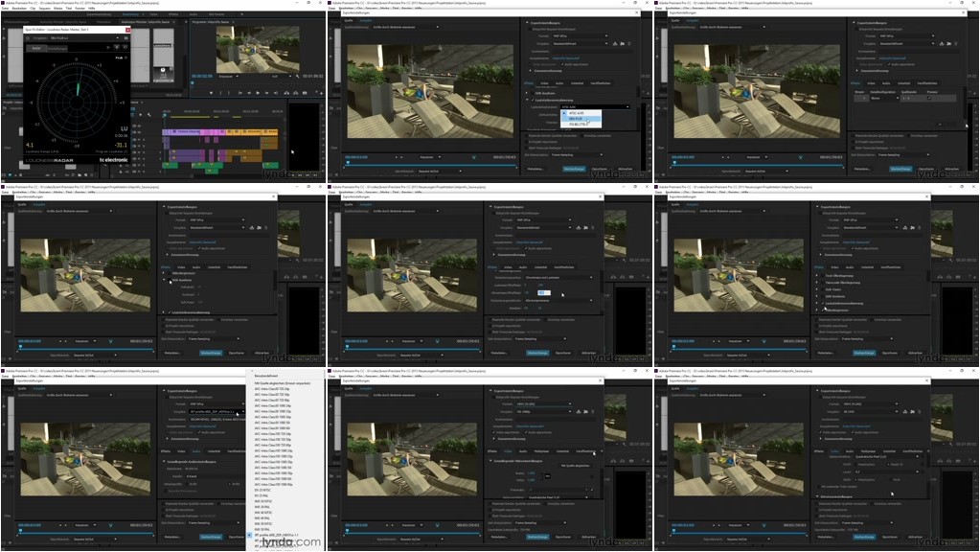Viewport: 980px width, 552px height.
Task: Open Zeit-Interpolation dropdown in top-middle frame
Action: tap(578, 154)
